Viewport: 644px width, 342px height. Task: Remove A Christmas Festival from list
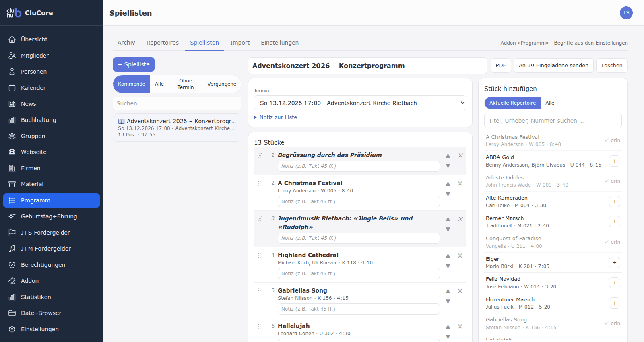460,183
